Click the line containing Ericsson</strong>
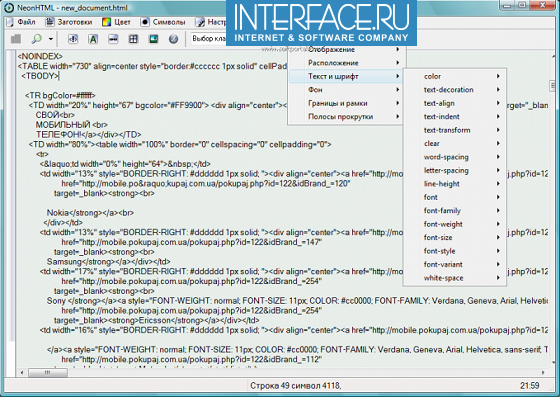This screenshot has height=397, width=560. 157,320
